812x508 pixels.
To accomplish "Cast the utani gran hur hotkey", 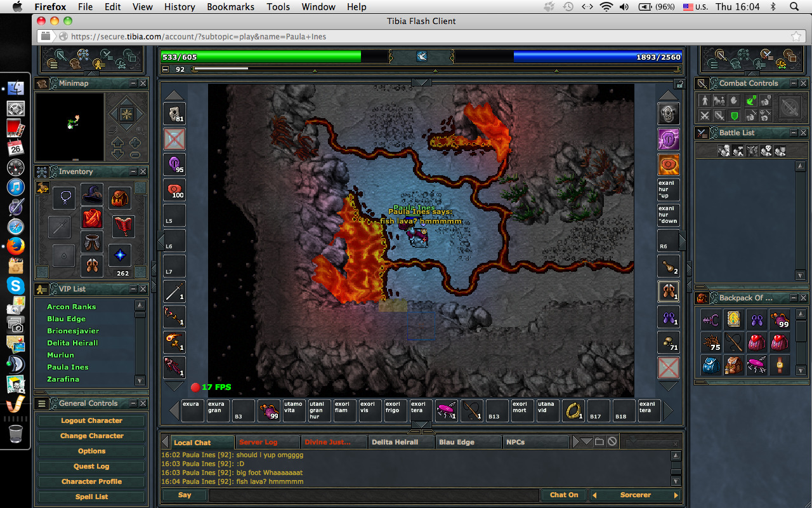I will (x=320, y=410).
